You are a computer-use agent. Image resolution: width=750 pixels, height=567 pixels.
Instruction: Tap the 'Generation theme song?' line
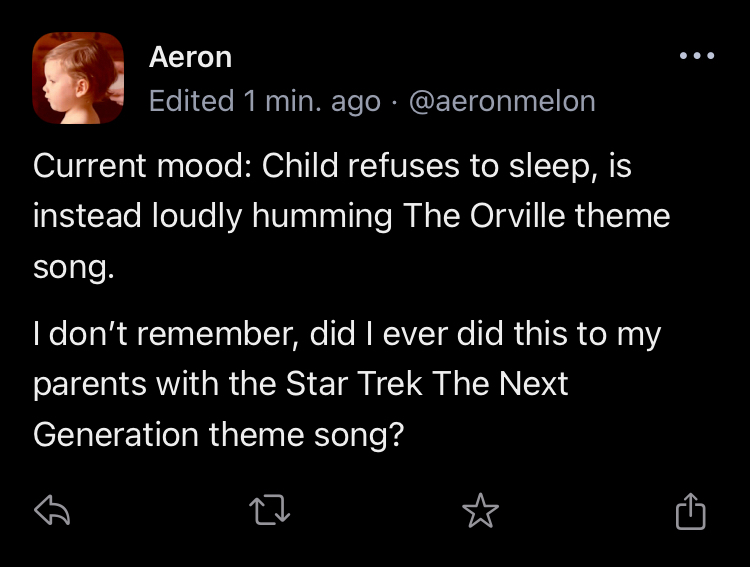click(x=218, y=436)
